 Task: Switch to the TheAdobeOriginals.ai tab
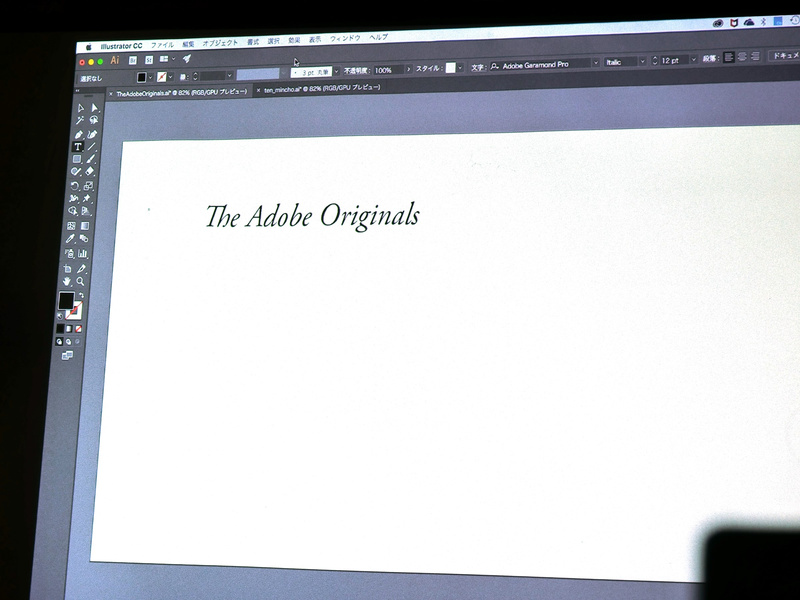coord(181,92)
